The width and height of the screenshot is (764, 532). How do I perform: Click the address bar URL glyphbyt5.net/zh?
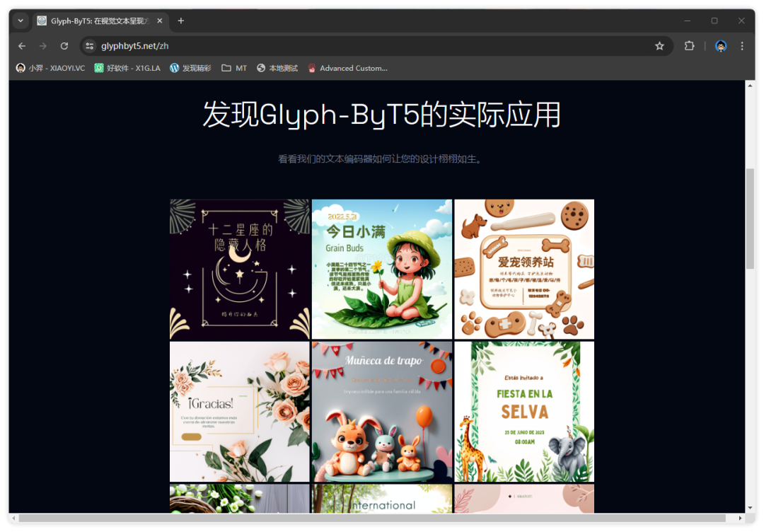(135, 46)
